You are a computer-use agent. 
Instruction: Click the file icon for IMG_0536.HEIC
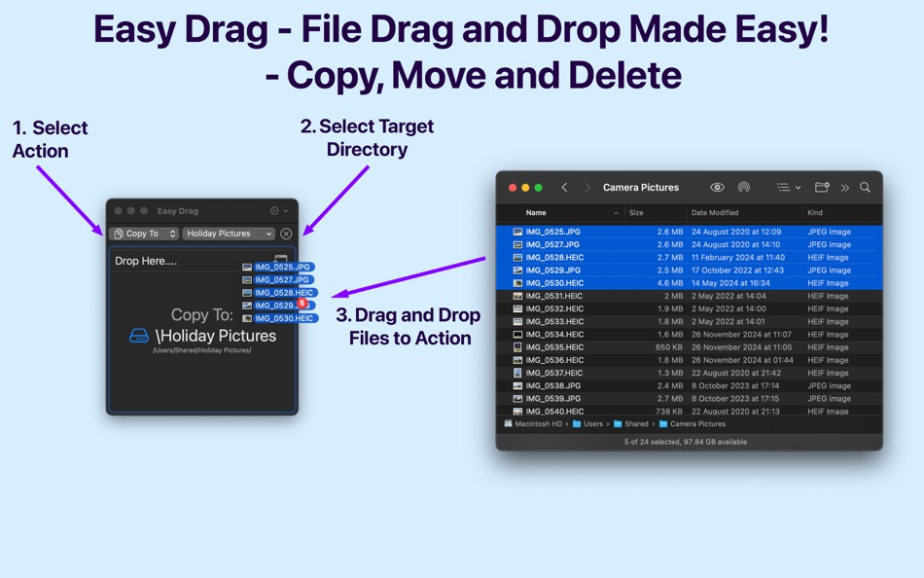(517, 360)
